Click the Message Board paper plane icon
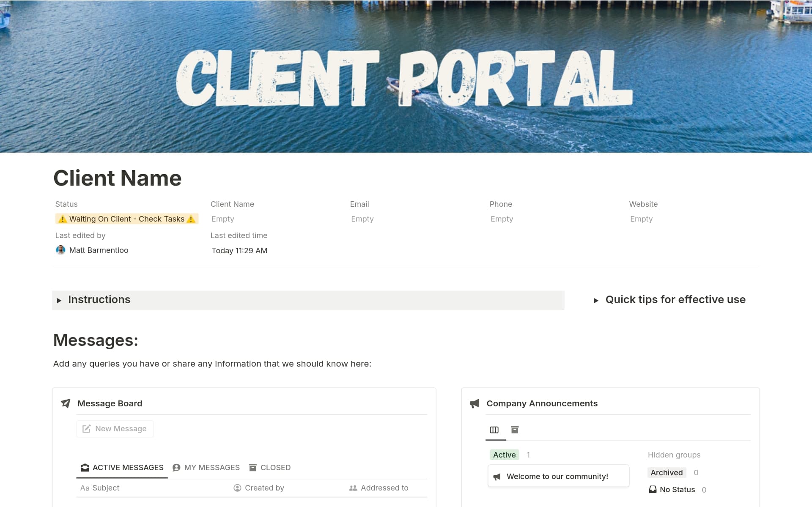Viewport: 812px width, 507px height. 66,403
